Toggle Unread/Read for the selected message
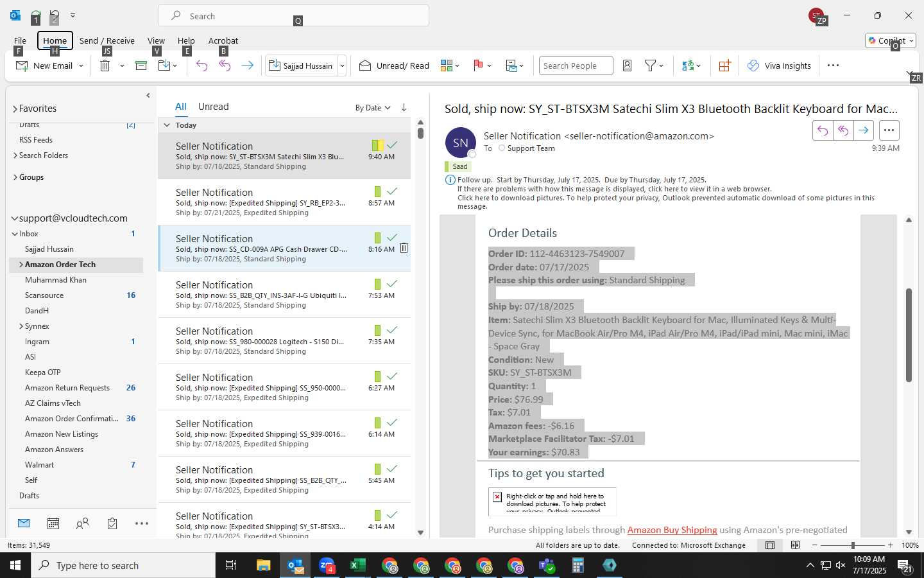The height and width of the screenshot is (578, 924). 394,66
